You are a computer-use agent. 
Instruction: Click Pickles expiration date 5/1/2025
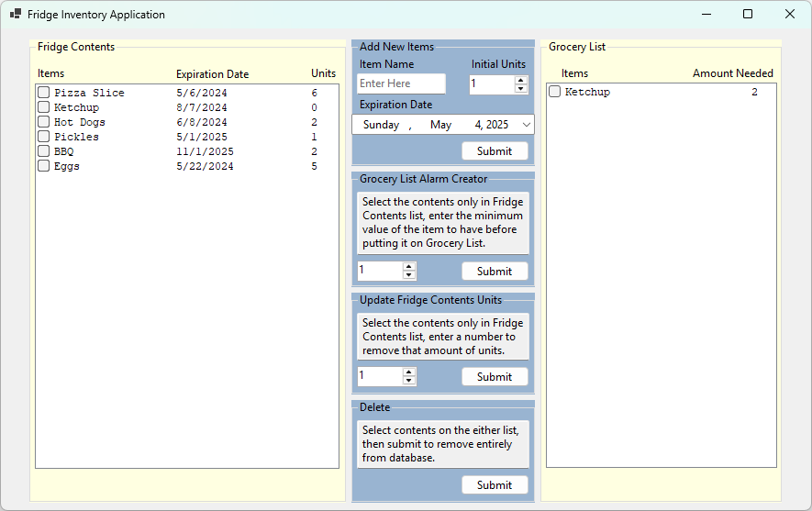tap(202, 137)
